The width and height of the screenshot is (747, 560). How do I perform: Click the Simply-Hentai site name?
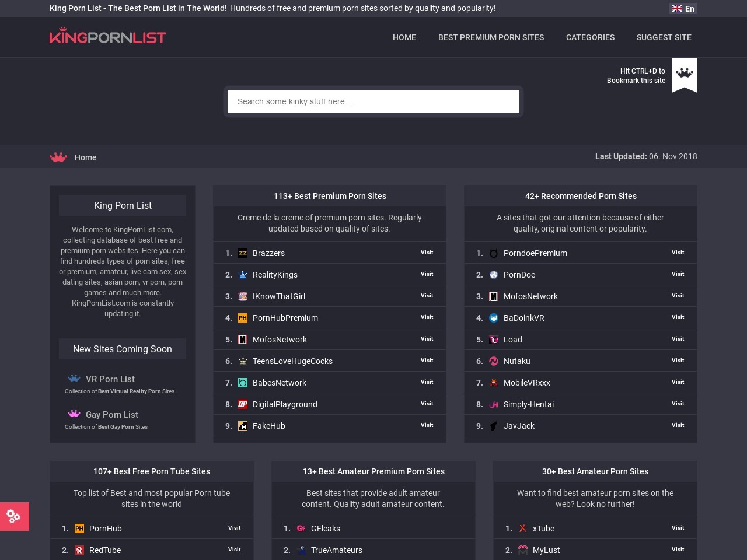[529, 404]
